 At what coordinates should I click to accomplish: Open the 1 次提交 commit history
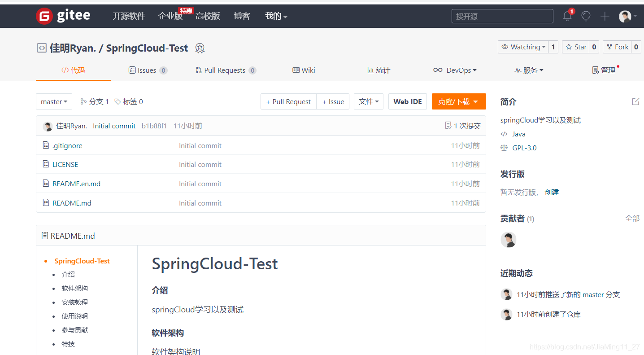[462, 126]
